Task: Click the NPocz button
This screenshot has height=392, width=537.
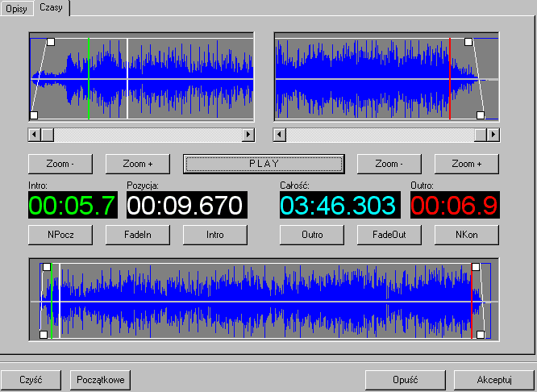Action: (x=60, y=235)
